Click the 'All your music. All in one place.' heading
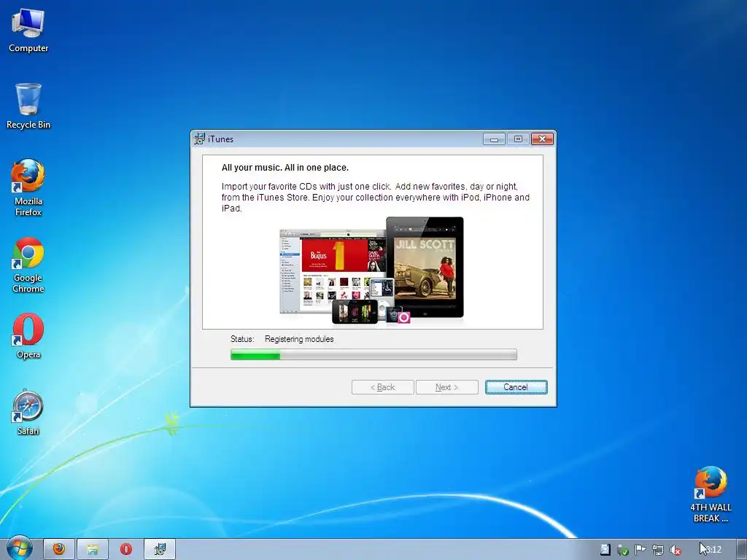Viewport: 747px width, 560px height. point(285,168)
